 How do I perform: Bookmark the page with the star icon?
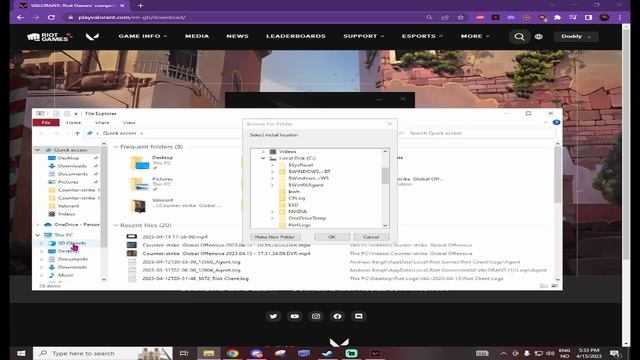[x=461, y=18]
